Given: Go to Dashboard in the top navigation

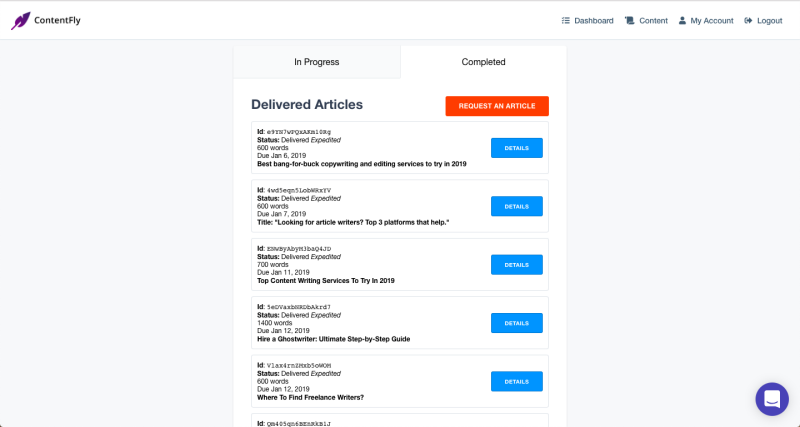Looking at the screenshot, I should 587,21.
